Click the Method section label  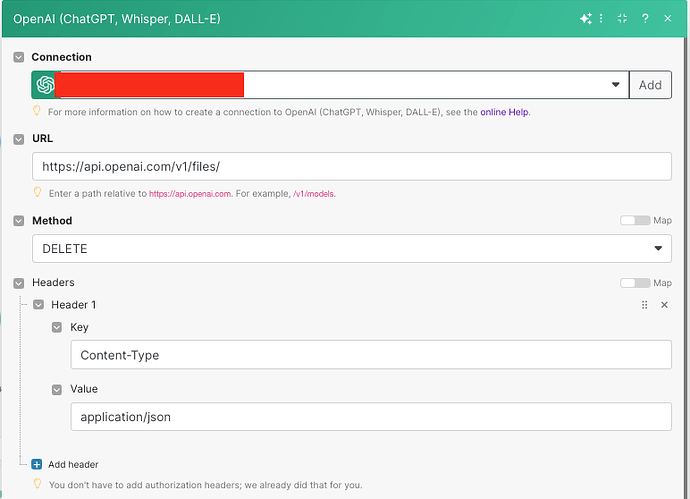coord(52,220)
